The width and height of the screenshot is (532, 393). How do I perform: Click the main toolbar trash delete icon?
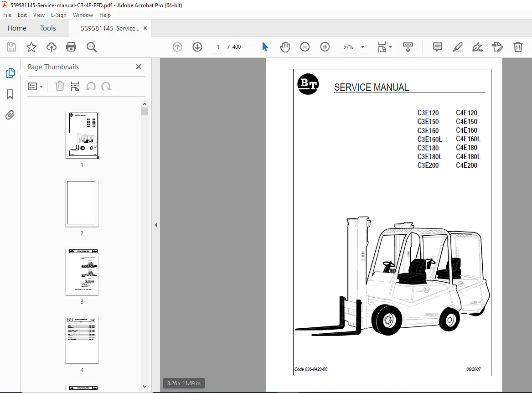(x=518, y=47)
